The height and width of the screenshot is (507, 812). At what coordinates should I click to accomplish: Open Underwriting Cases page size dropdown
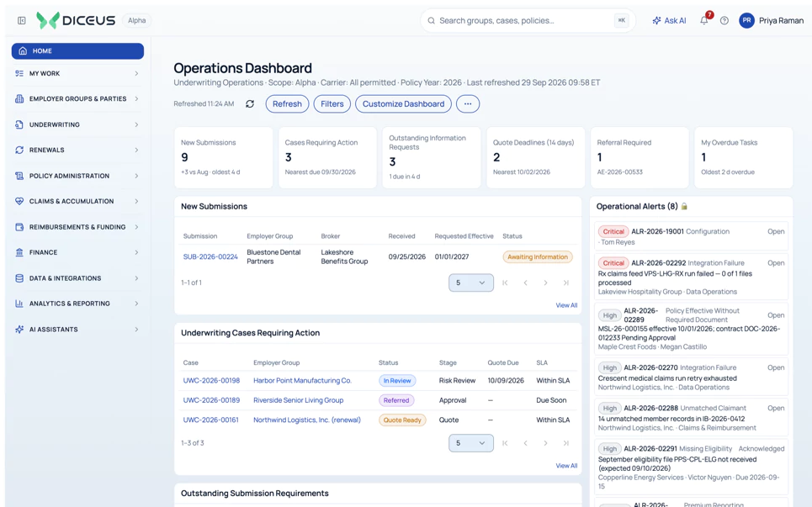tap(470, 443)
